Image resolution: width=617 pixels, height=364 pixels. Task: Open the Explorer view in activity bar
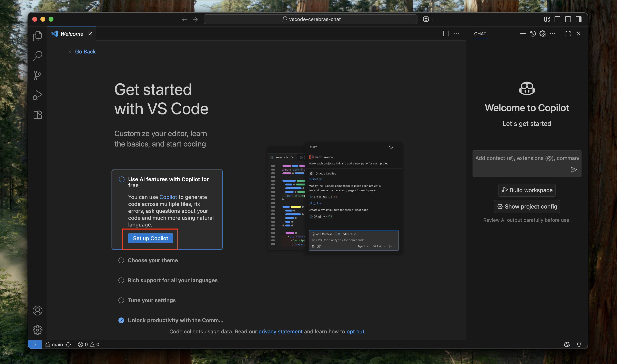pyautogui.click(x=37, y=36)
